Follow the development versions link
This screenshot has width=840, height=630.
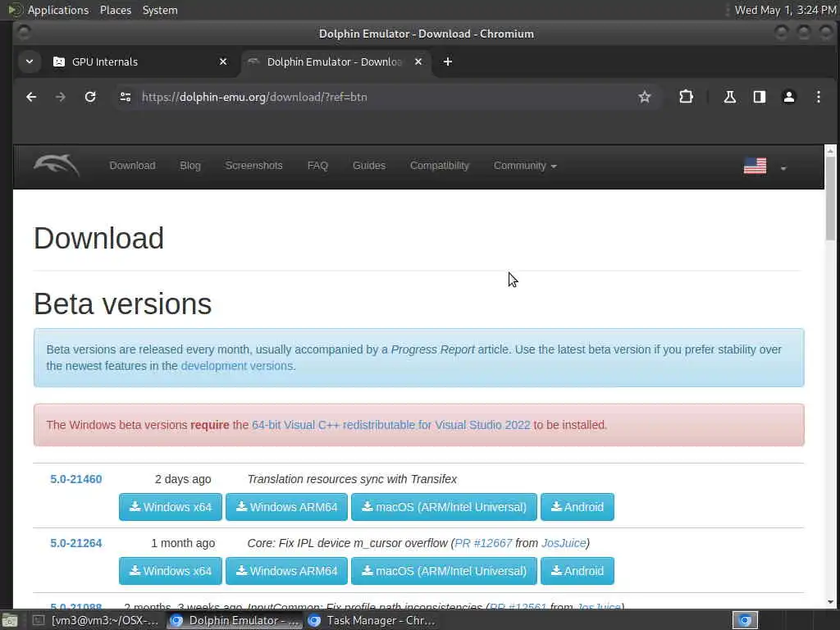tap(237, 366)
